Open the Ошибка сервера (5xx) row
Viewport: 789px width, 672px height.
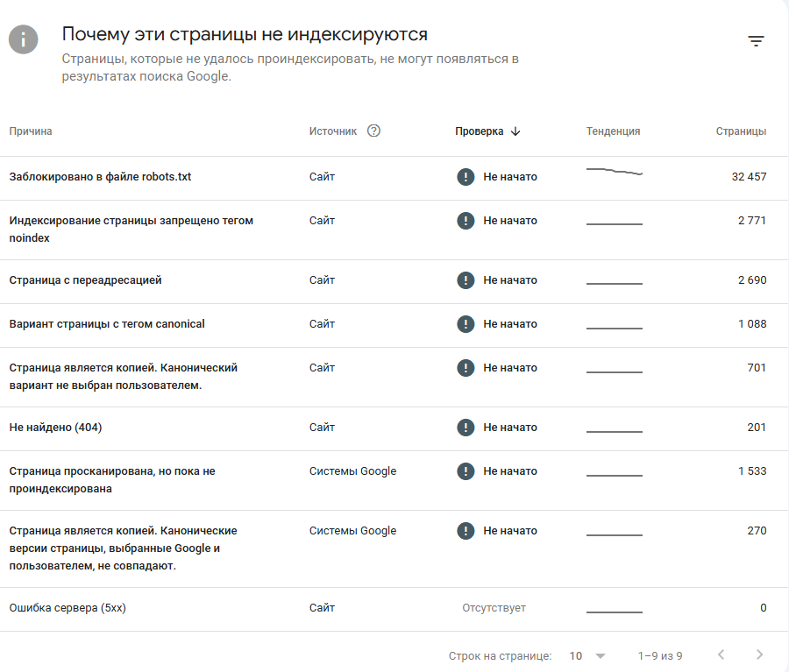pos(68,608)
